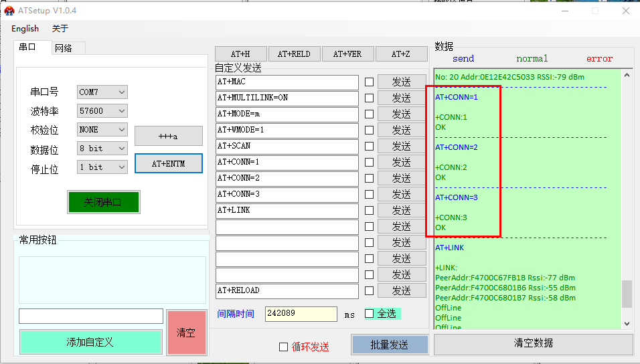The image size is (640, 364).
Task: Click the green 关闭串口 button
Action: [x=103, y=202]
